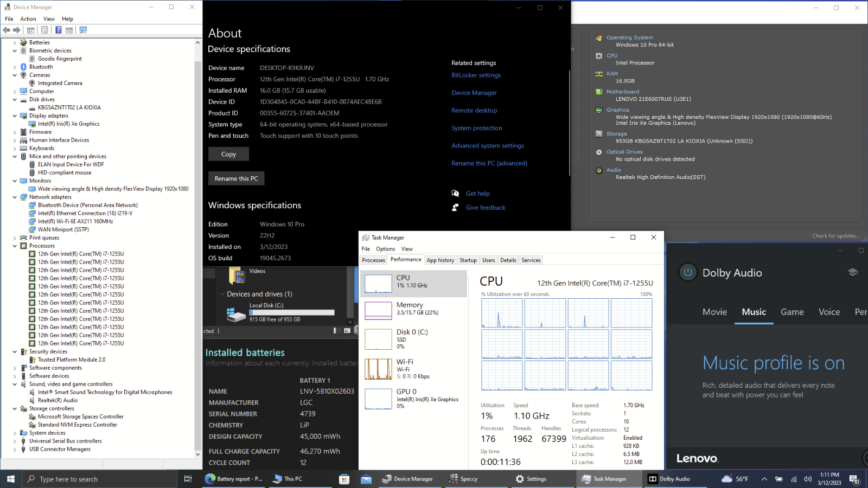Collapse the Network adapters node
The image size is (868, 488).
pyautogui.click(x=15, y=197)
